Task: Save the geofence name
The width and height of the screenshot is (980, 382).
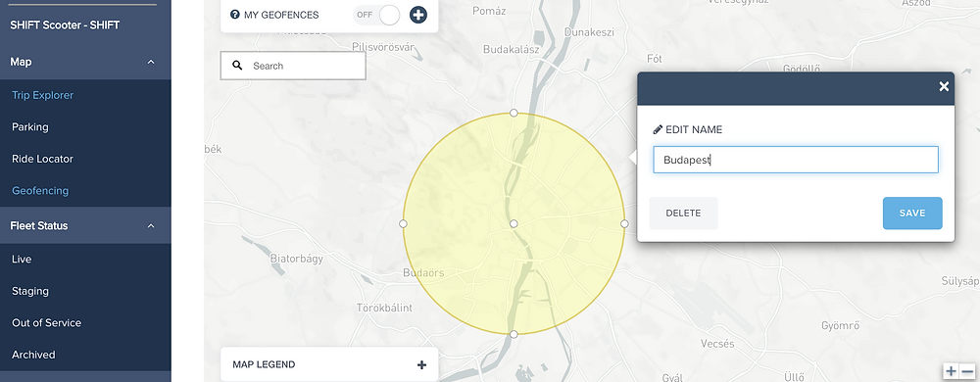Action: click(912, 213)
